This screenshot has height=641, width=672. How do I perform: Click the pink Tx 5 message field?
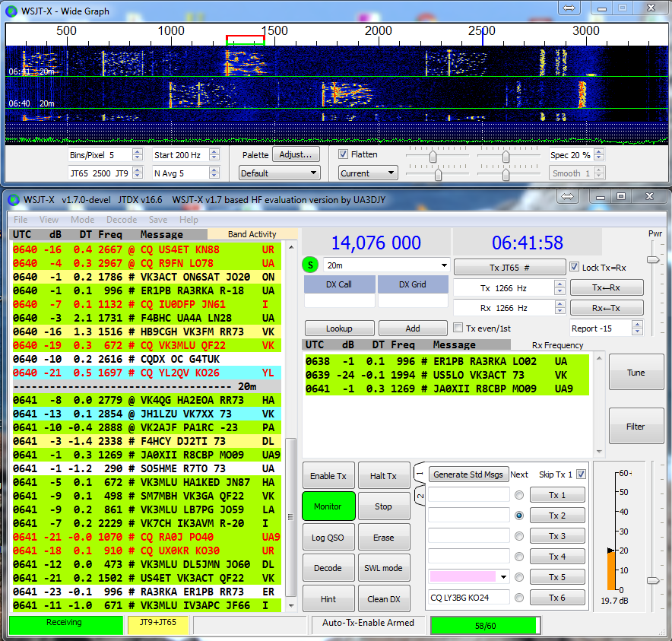[x=462, y=576]
